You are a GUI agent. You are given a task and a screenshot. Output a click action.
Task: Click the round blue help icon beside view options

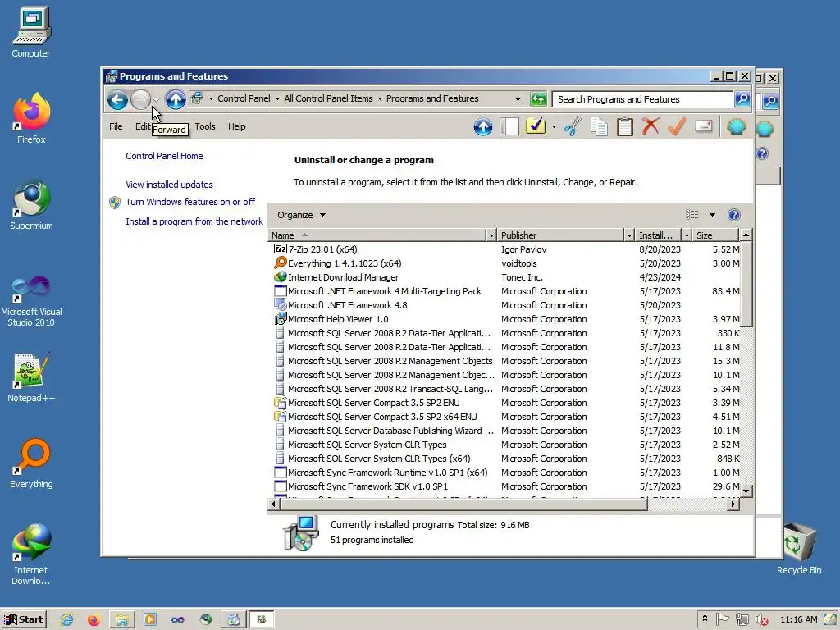click(x=734, y=215)
